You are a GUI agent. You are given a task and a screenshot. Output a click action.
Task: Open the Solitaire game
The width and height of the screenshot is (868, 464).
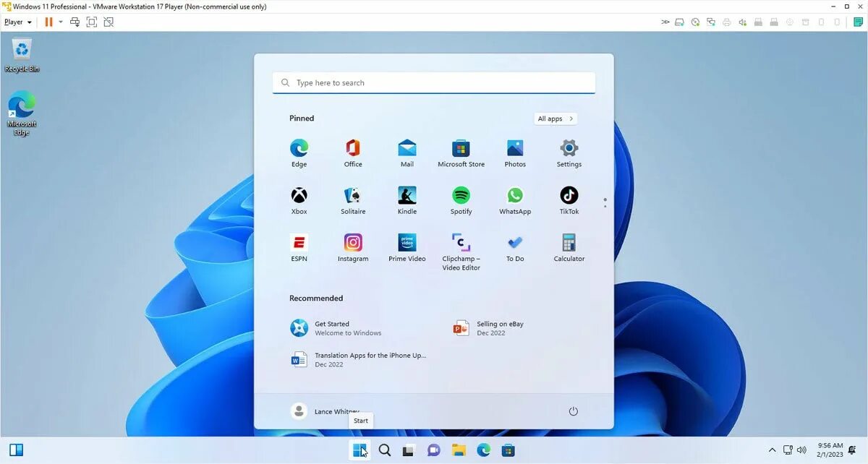353,201
